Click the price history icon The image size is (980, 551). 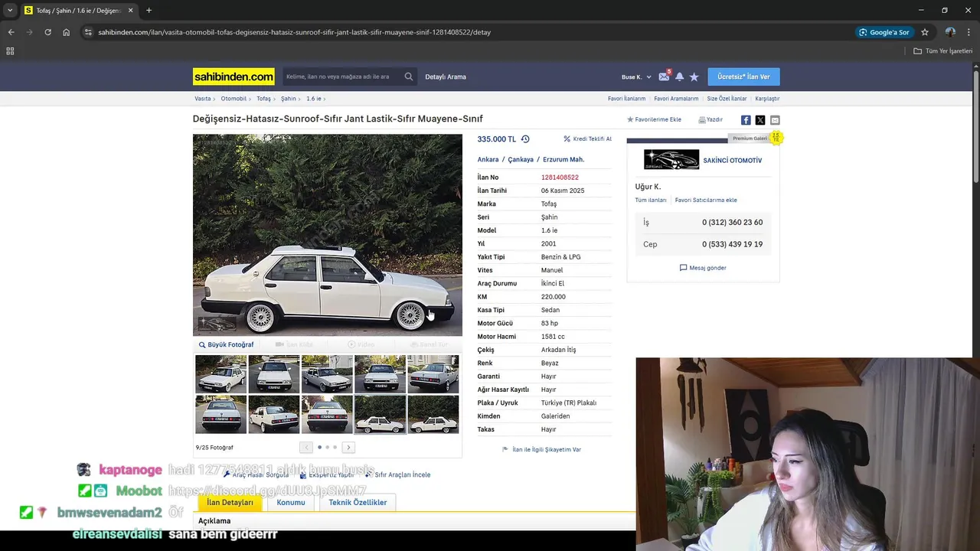click(x=525, y=139)
